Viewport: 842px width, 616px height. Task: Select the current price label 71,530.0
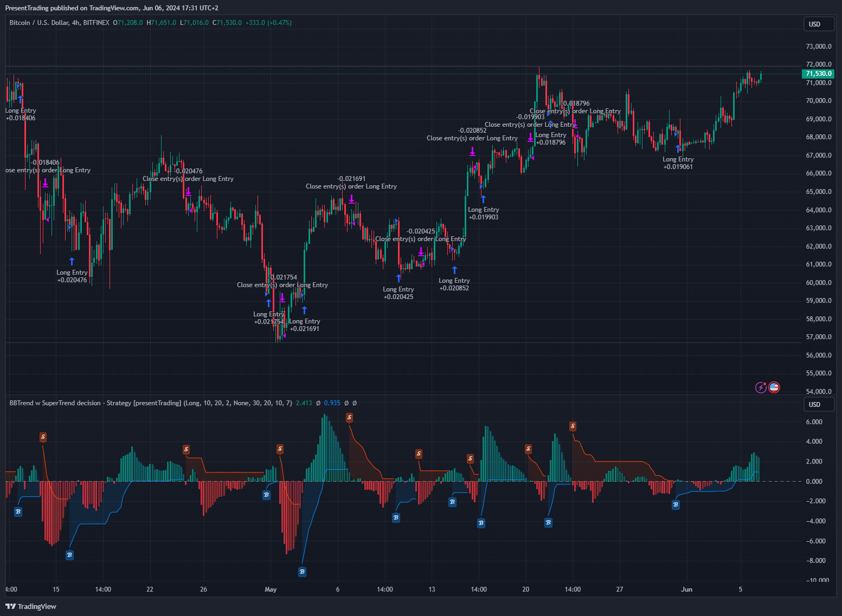818,74
